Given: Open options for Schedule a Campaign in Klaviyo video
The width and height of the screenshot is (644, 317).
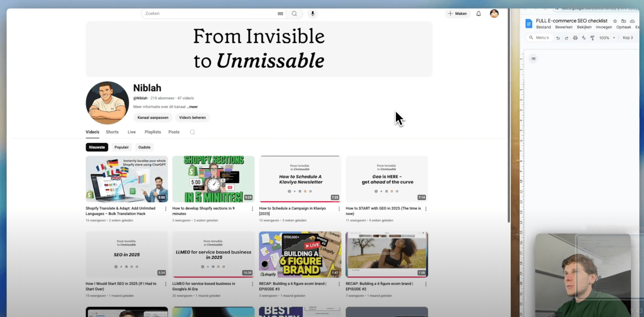Looking at the screenshot, I should (339, 209).
